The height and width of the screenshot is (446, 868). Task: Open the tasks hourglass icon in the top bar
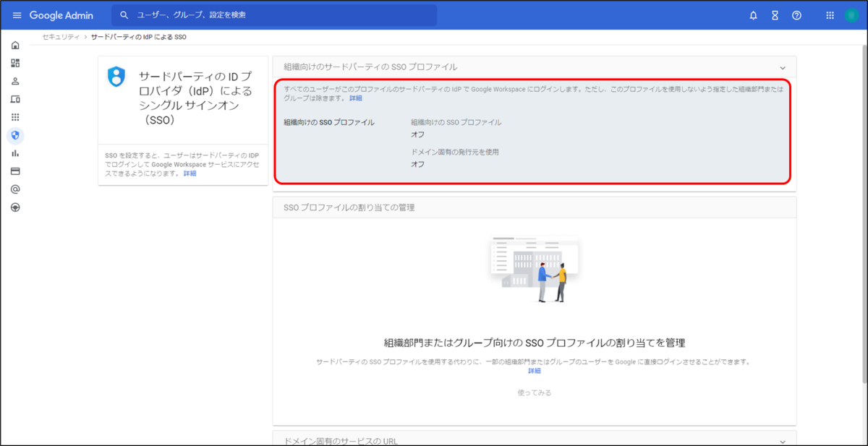click(x=774, y=14)
